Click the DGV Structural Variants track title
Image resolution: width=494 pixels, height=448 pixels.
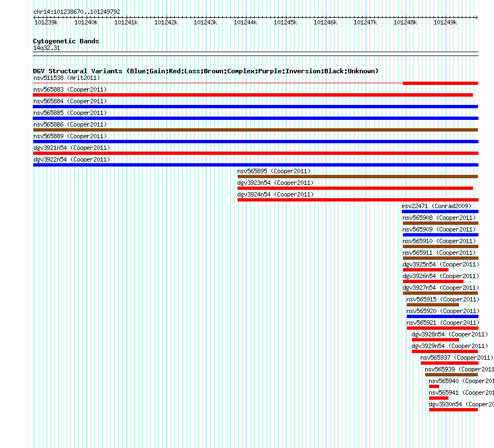(x=206, y=71)
